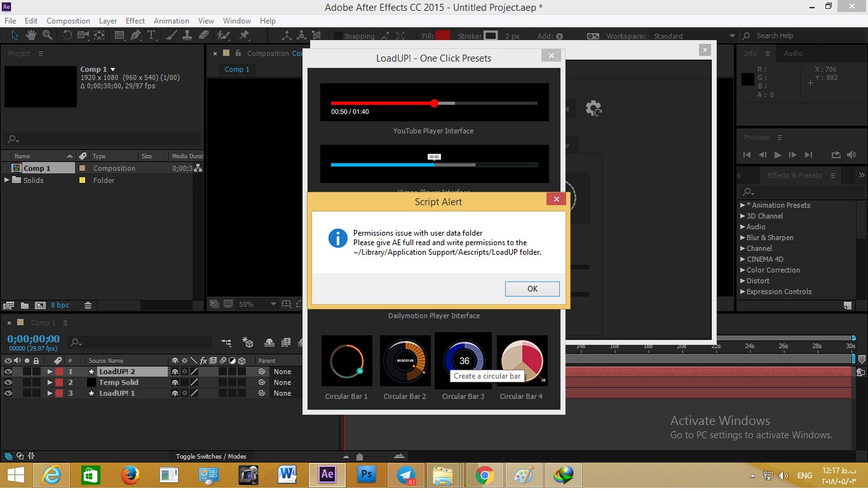Toggle continuous rasterize for LoadUP! 1 layer

click(184, 393)
